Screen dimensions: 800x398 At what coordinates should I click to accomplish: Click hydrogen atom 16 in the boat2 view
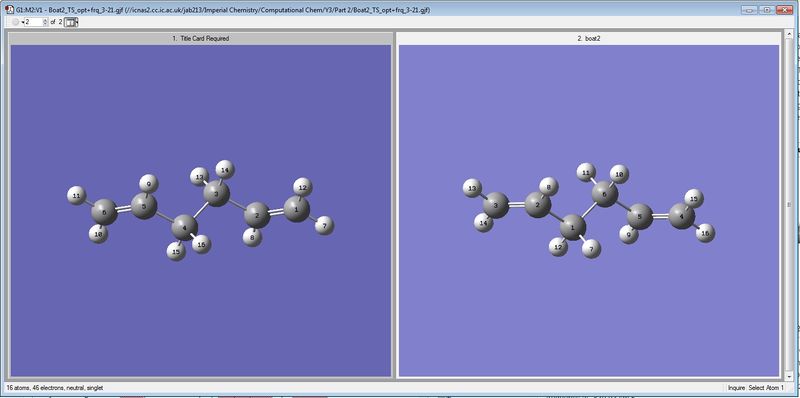(705, 233)
